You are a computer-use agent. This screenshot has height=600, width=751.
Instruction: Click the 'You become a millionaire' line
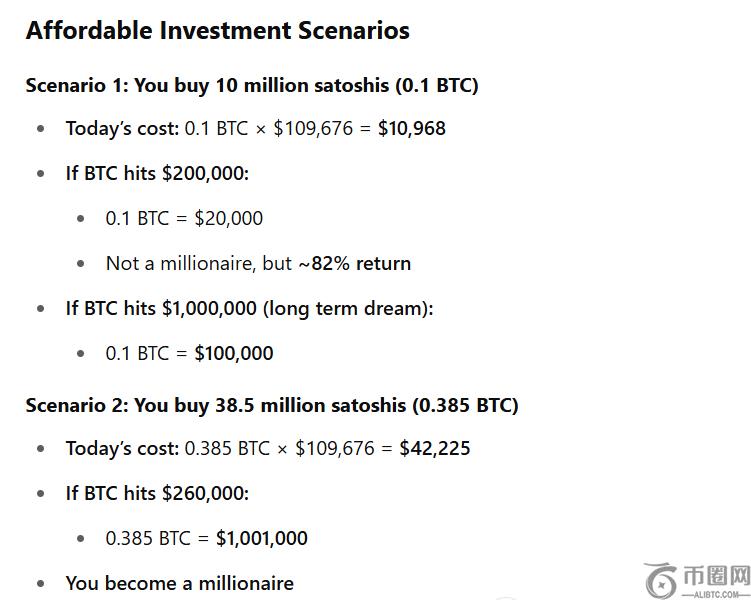point(180,583)
